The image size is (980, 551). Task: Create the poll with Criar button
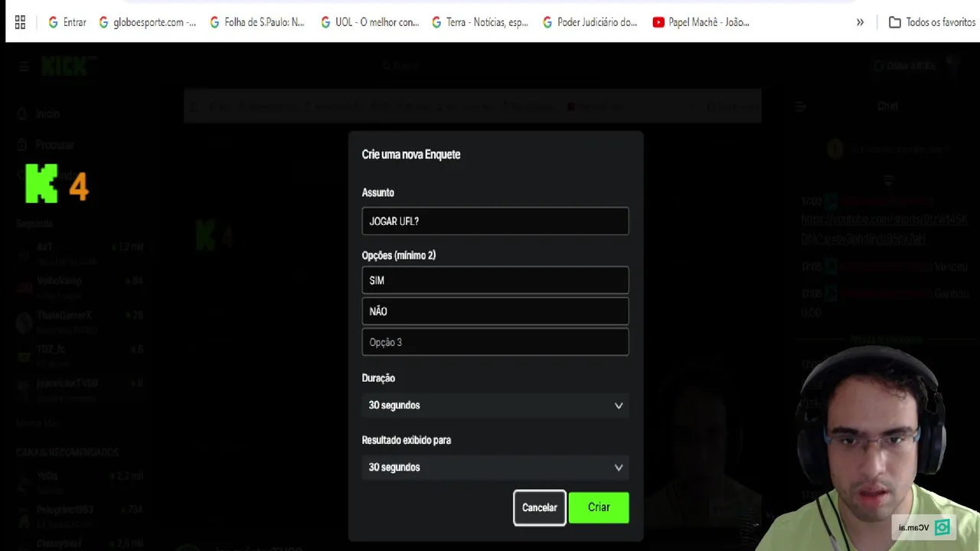tap(599, 507)
